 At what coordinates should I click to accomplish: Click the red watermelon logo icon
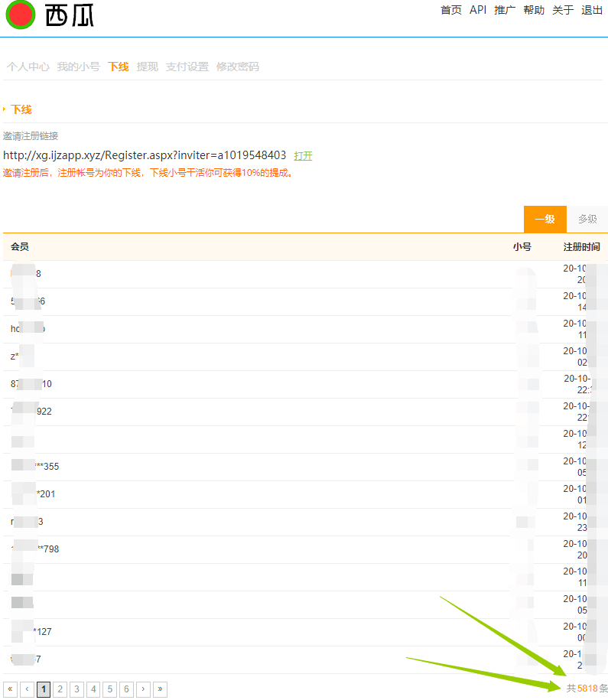click(x=20, y=15)
